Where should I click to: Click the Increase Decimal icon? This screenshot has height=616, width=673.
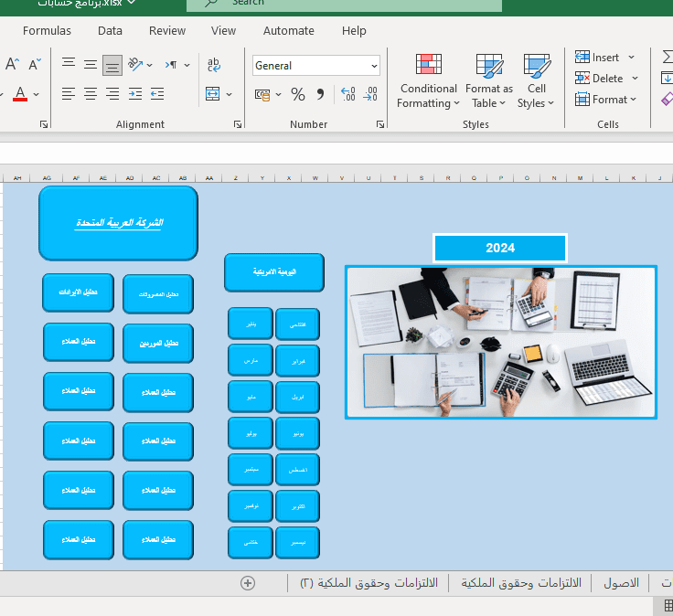tap(348, 94)
